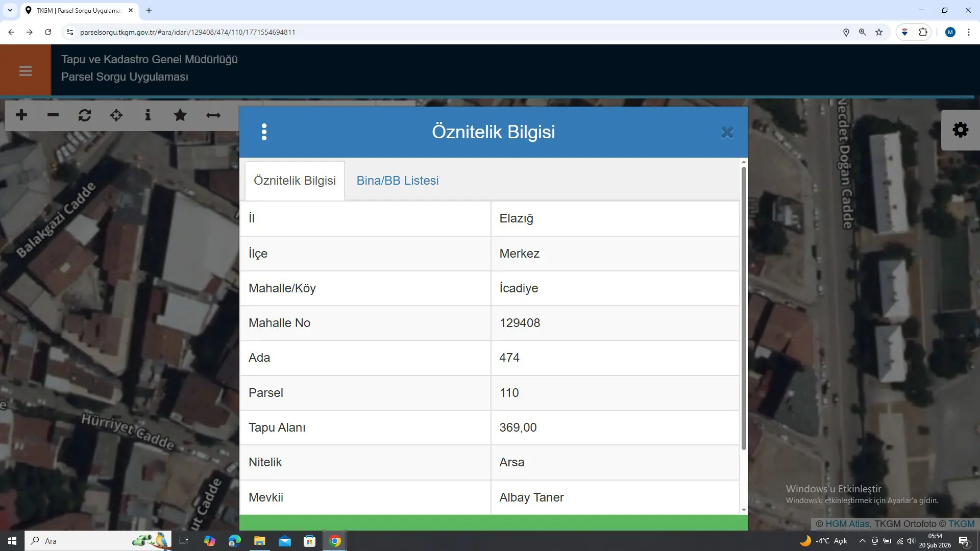The height and width of the screenshot is (551, 980).
Task: Open the browser extensions puzzle icon
Action: click(923, 32)
